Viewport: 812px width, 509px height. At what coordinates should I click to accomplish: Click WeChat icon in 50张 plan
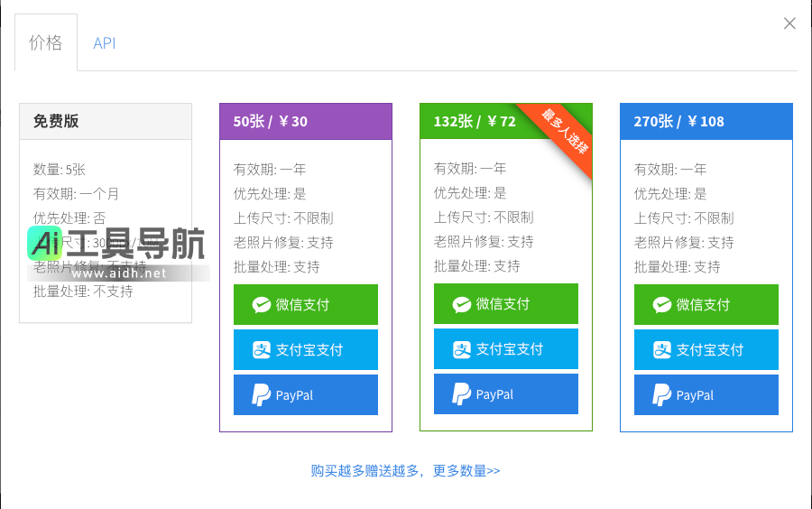[262, 305]
